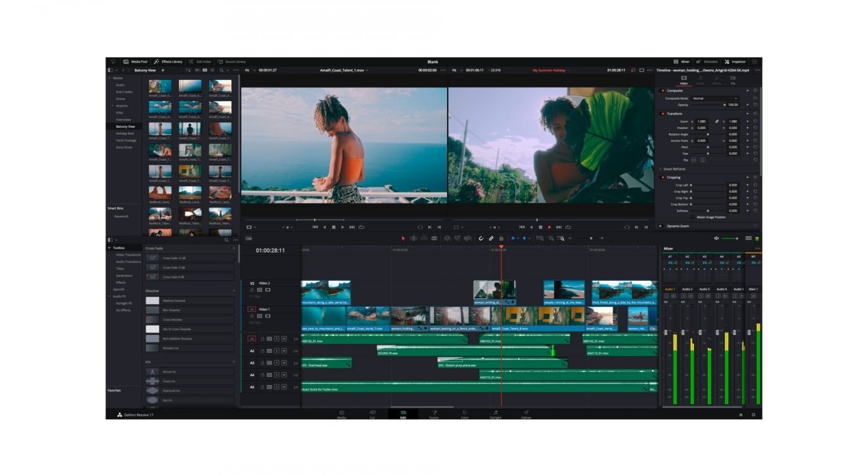This screenshot has width=868, height=475.
Task: Open the Effects Library panel
Action: 169,61
